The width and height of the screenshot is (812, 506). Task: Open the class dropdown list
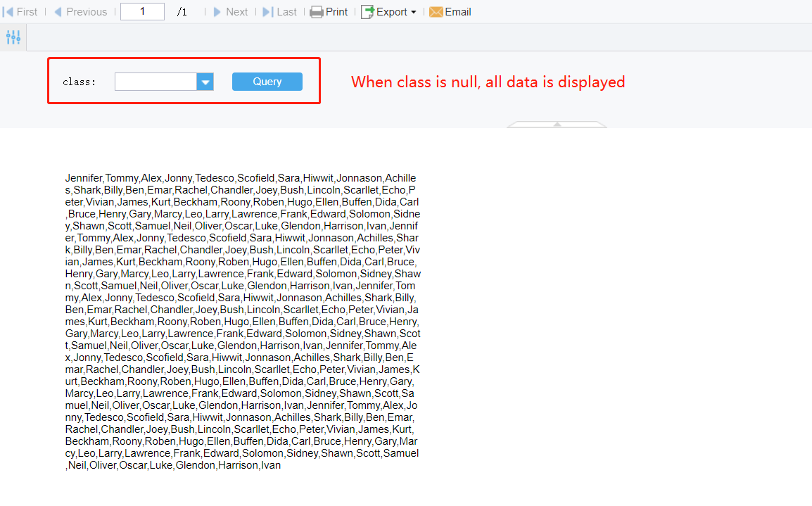click(205, 81)
